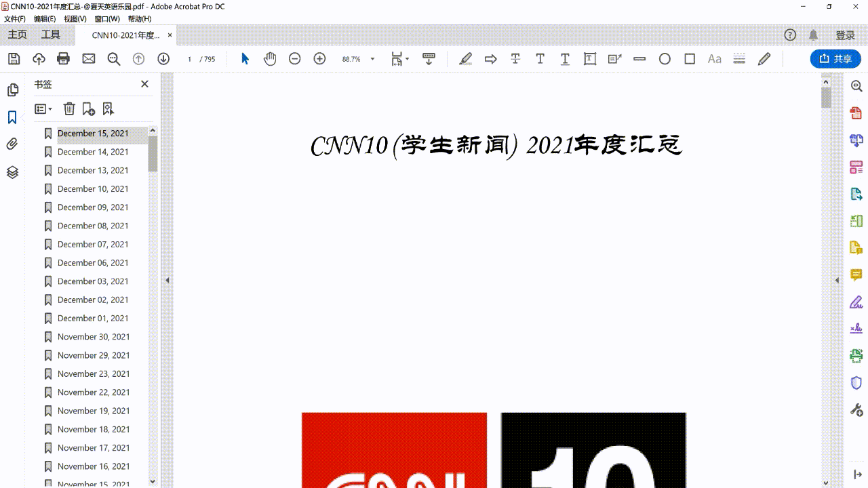868x488 pixels.
Task: Open bookmark December 14, 2021
Action: point(93,152)
